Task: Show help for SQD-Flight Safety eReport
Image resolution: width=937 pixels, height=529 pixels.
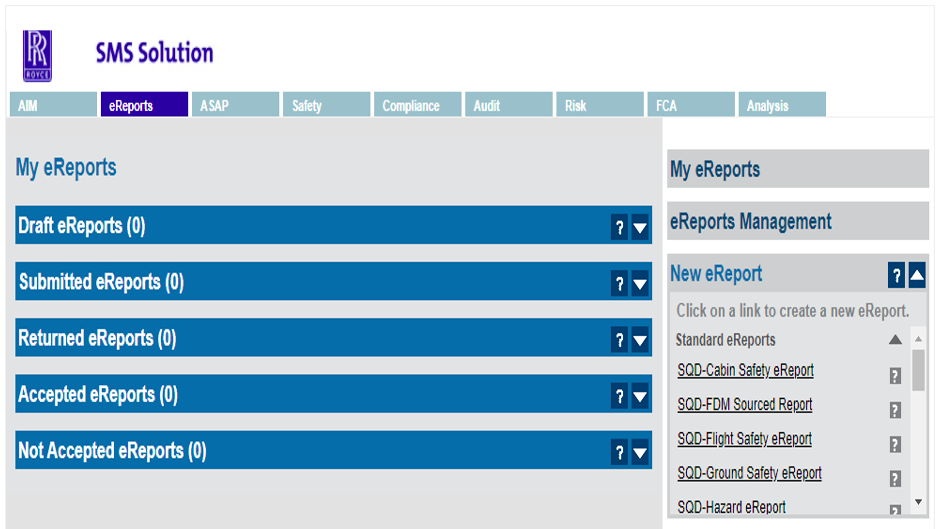Action: click(895, 445)
